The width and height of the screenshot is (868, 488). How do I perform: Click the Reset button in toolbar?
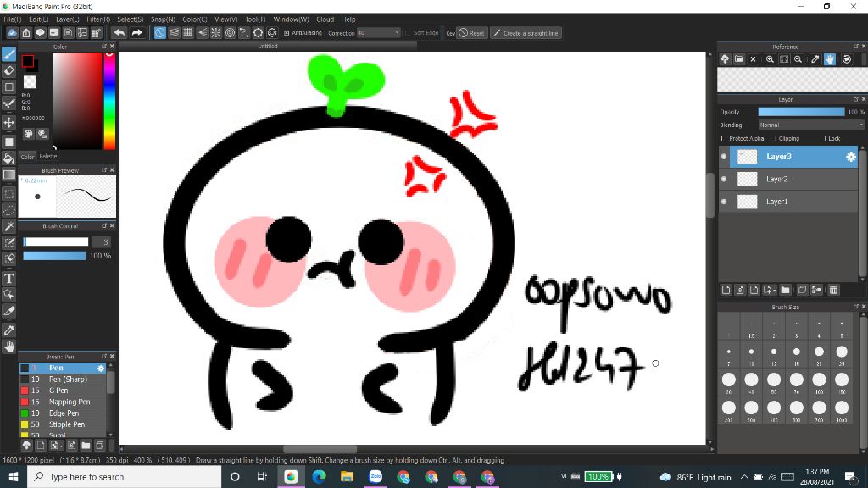pos(471,33)
